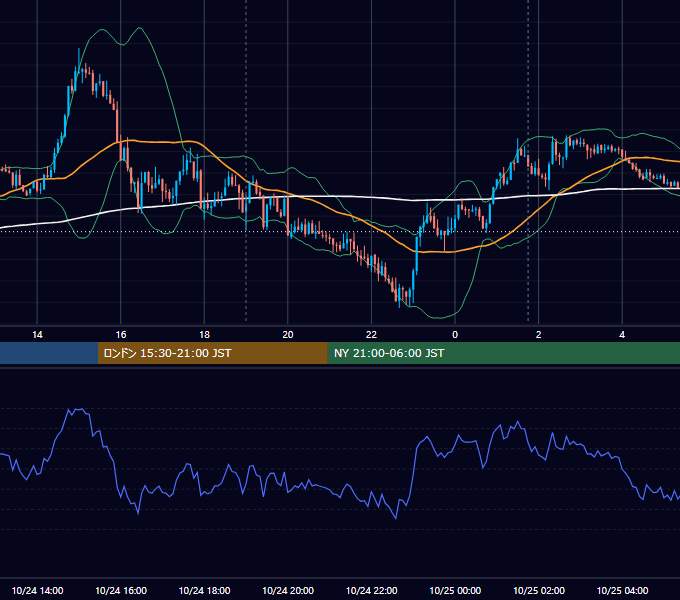Click the 0 hour axis label

[455, 335]
